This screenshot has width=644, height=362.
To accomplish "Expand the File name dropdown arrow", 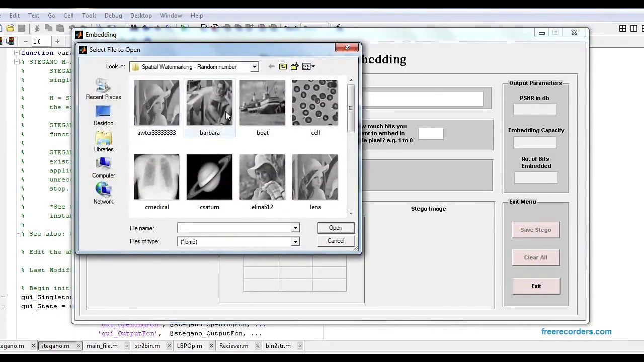I will [295, 228].
